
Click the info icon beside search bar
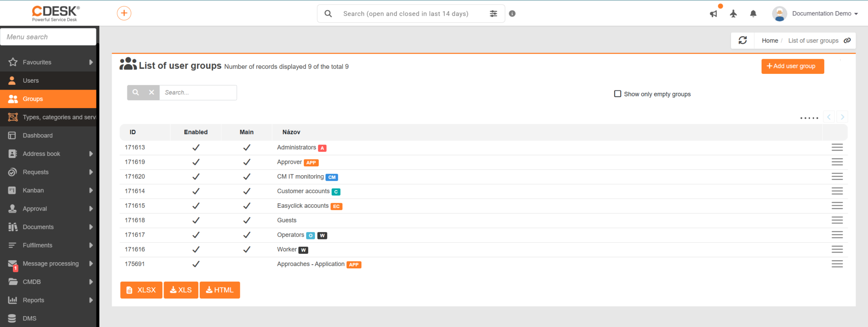512,14
